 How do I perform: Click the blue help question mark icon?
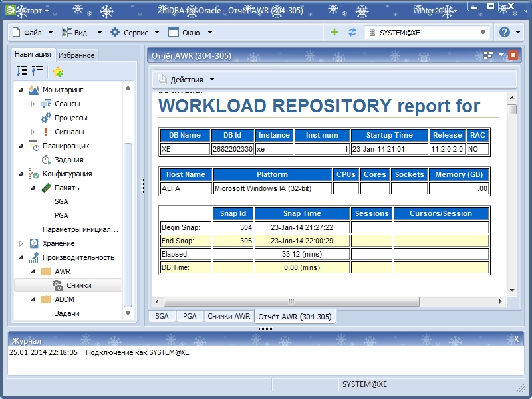click(x=504, y=32)
